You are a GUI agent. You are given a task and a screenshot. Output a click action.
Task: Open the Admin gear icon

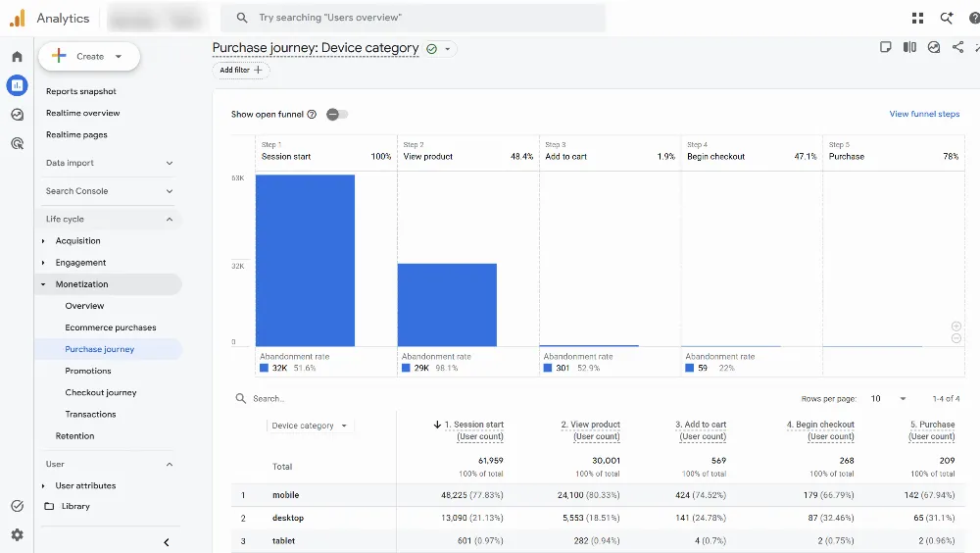17,534
